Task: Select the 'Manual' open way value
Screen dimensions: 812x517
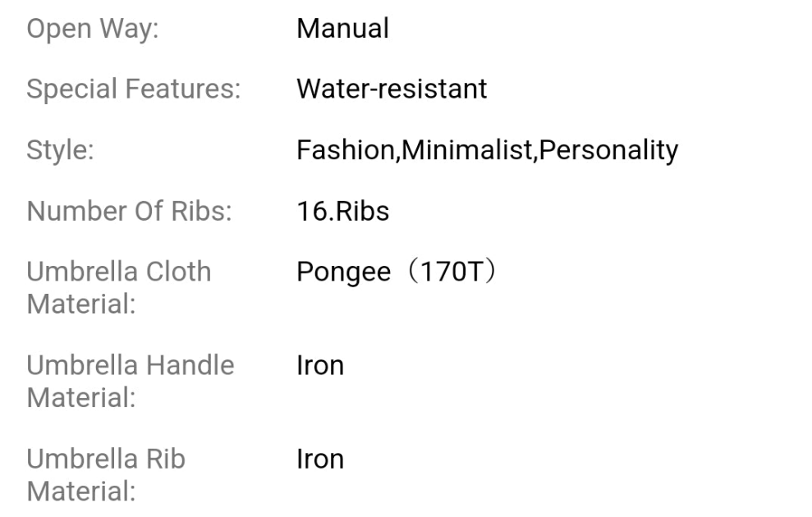Action: pos(342,29)
